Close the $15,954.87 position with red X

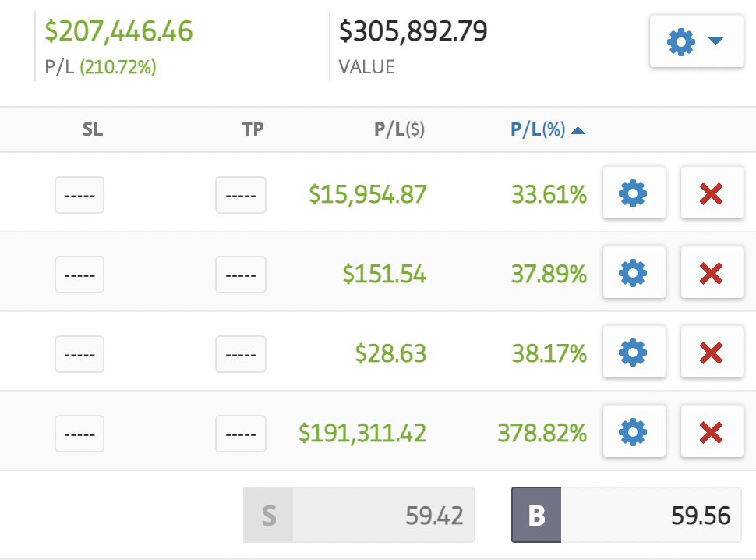coord(712,193)
